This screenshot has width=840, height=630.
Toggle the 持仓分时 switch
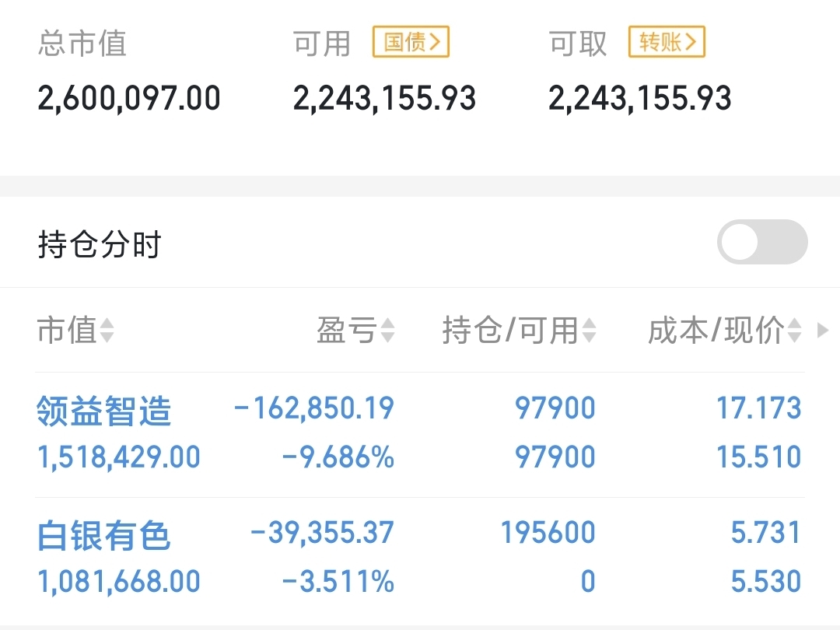pos(762,242)
